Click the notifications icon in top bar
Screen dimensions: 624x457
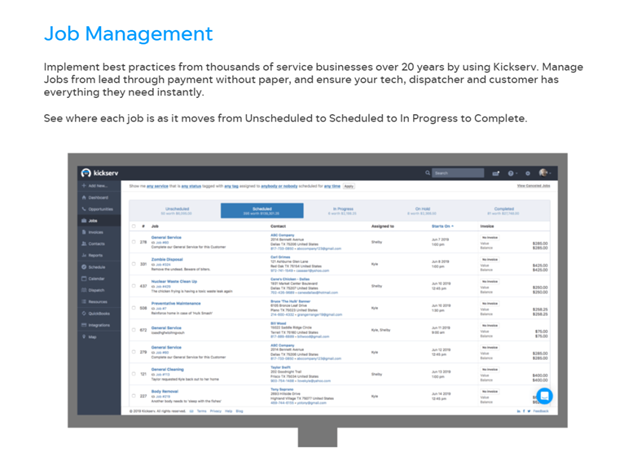click(x=496, y=173)
